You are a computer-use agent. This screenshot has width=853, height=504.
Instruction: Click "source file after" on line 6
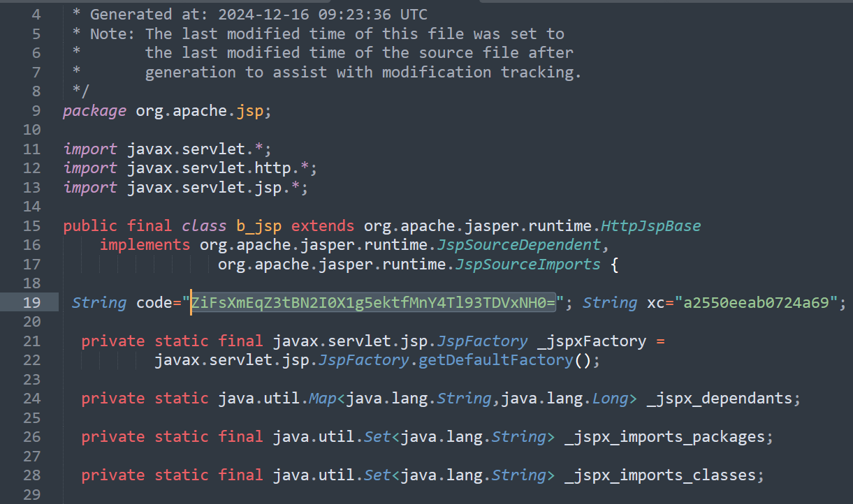[496, 52]
